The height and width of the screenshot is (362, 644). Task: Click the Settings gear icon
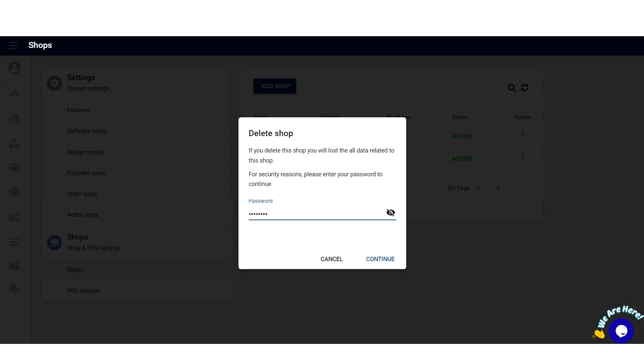[x=54, y=83]
